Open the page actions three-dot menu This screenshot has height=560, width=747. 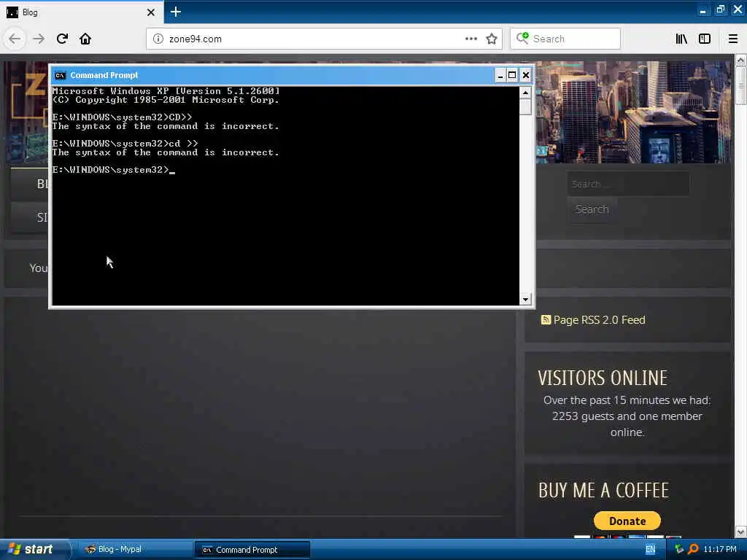(471, 39)
